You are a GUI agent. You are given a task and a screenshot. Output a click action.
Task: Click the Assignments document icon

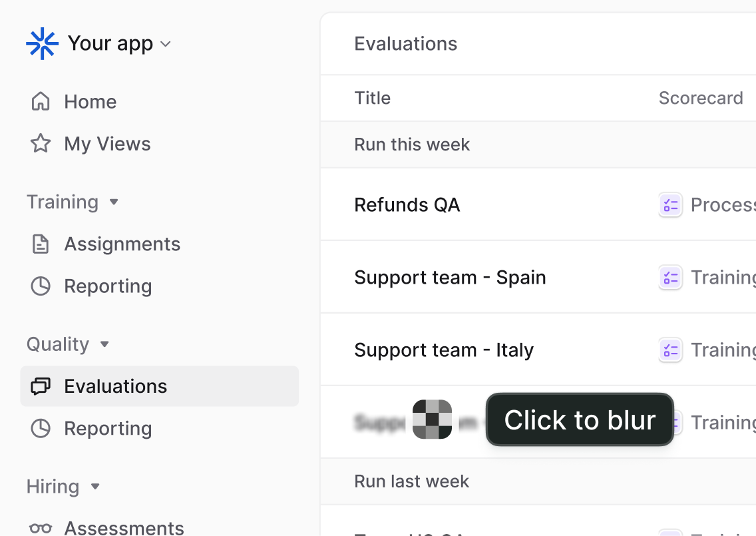(41, 244)
